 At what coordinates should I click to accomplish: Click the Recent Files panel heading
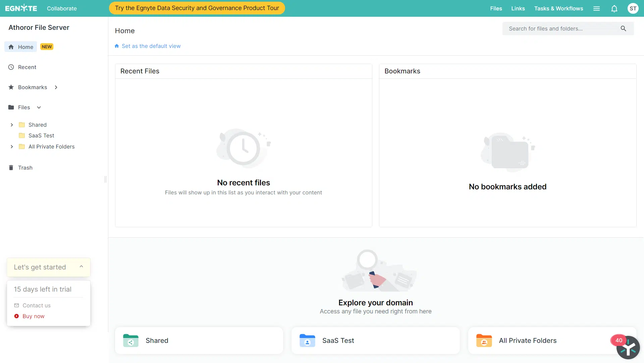140,71
